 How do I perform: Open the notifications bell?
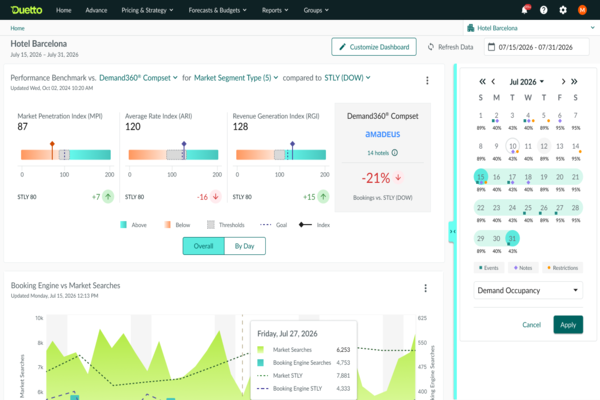524,10
